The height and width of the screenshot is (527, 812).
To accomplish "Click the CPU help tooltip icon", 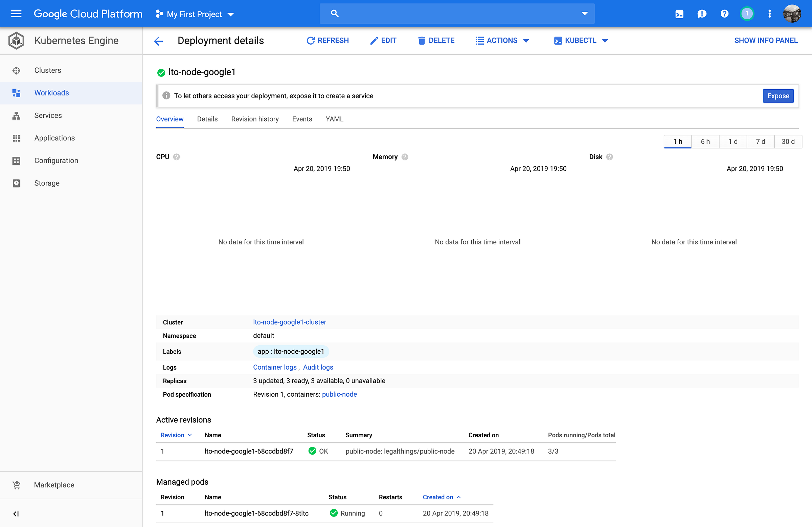I will pos(176,157).
